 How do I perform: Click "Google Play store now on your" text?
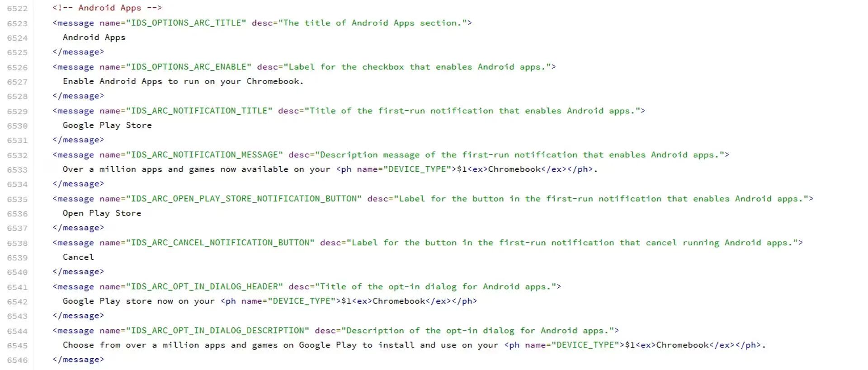tap(139, 301)
